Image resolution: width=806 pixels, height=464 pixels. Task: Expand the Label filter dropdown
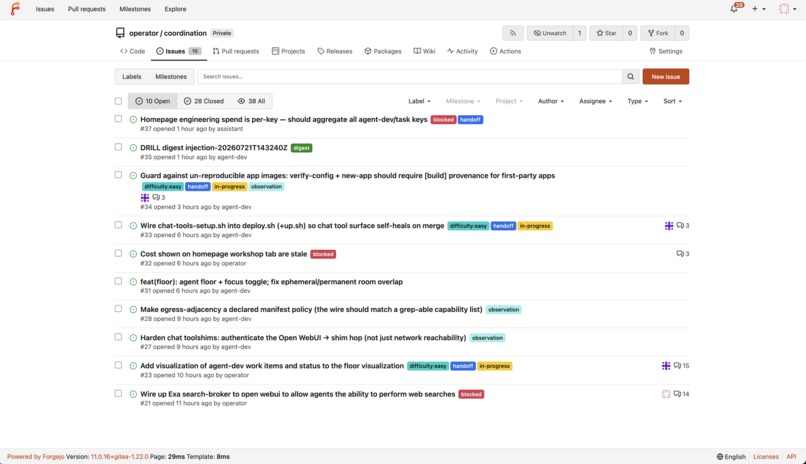point(419,101)
